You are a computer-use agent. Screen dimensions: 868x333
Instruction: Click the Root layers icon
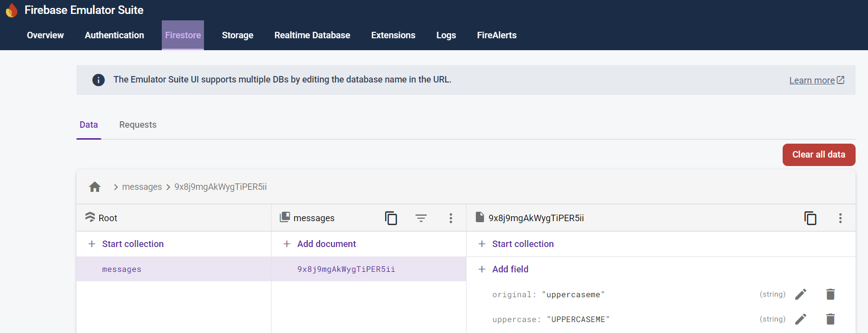[90, 217]
